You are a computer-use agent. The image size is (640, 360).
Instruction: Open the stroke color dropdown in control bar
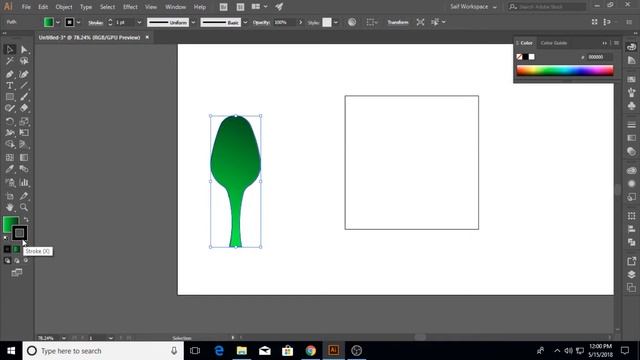[x=78, y=22]
